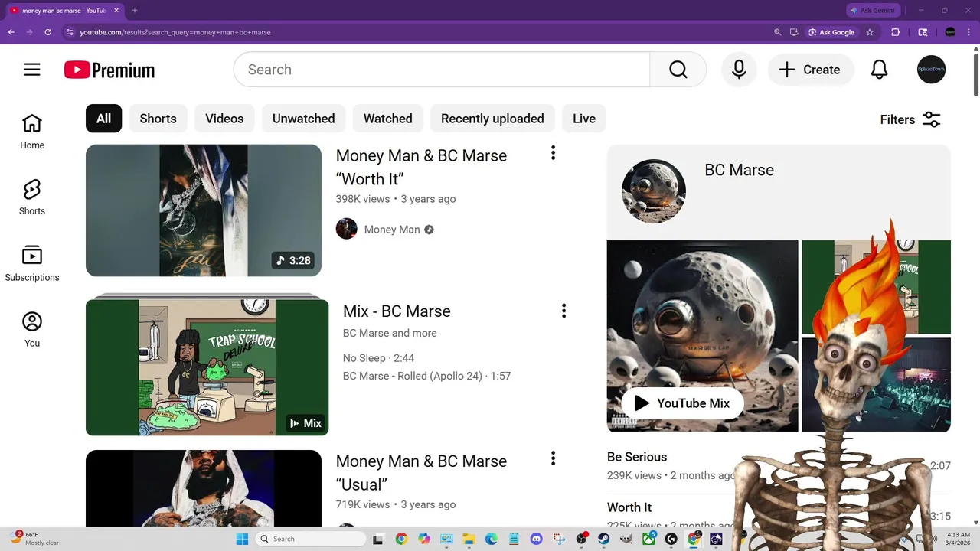Open the YouTube hamburger guide menu
The image size is (980, 551).
32,70
